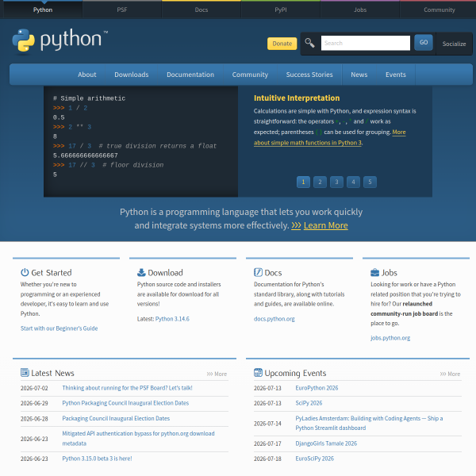Open the News navigation menu
Screen dimensions: 476x476
pyautogui.click(x=359, y=75)
